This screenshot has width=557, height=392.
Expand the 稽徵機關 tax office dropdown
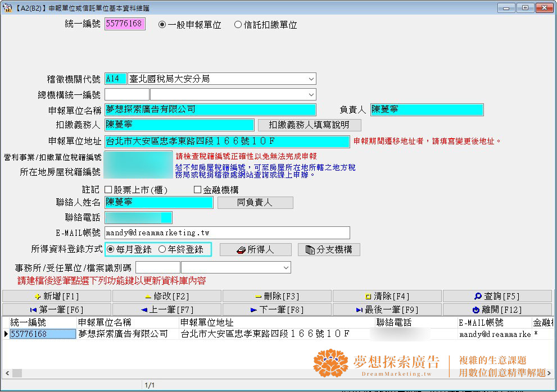[311, 79]
